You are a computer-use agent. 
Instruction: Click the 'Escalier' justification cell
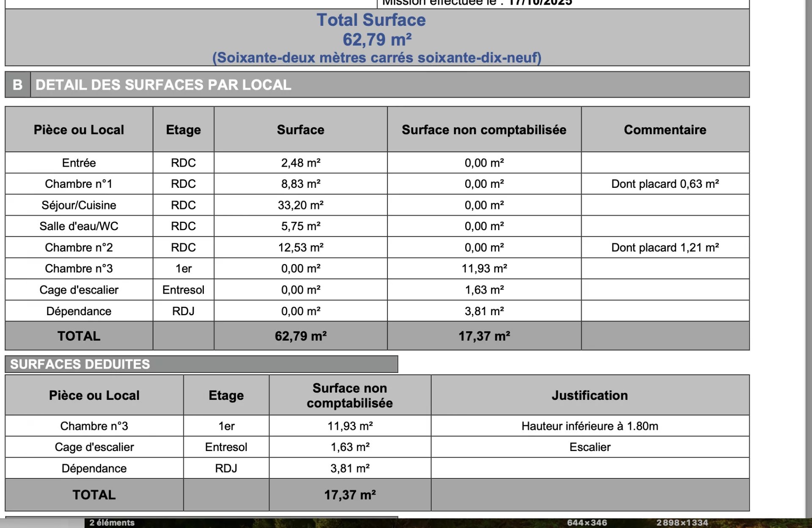[x=590, y=447]
